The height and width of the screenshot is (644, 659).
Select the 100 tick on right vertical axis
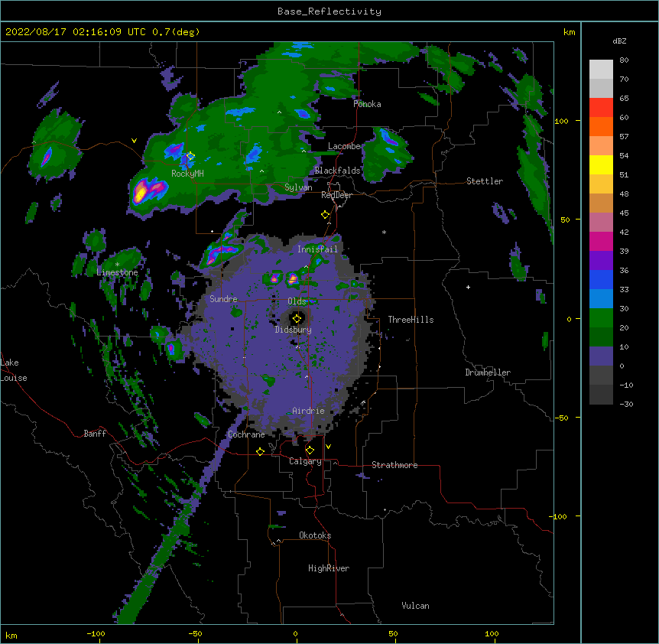561,121
